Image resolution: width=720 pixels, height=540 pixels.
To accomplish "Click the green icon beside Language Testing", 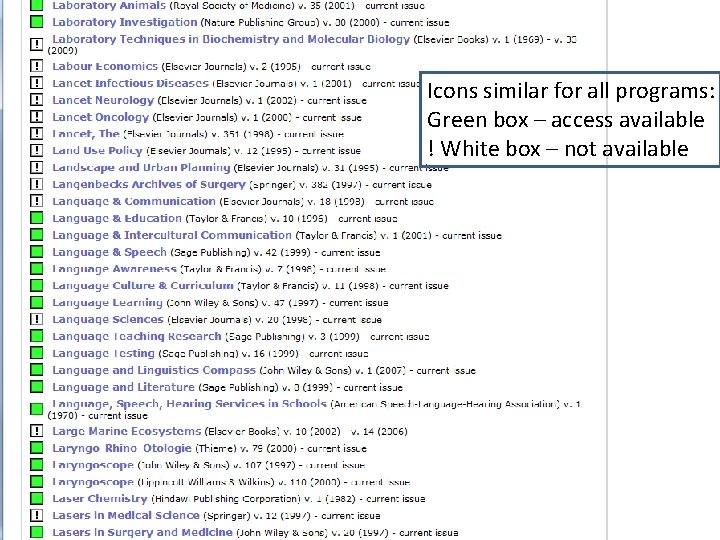I will pyautogui.click(x=36, y=353).
